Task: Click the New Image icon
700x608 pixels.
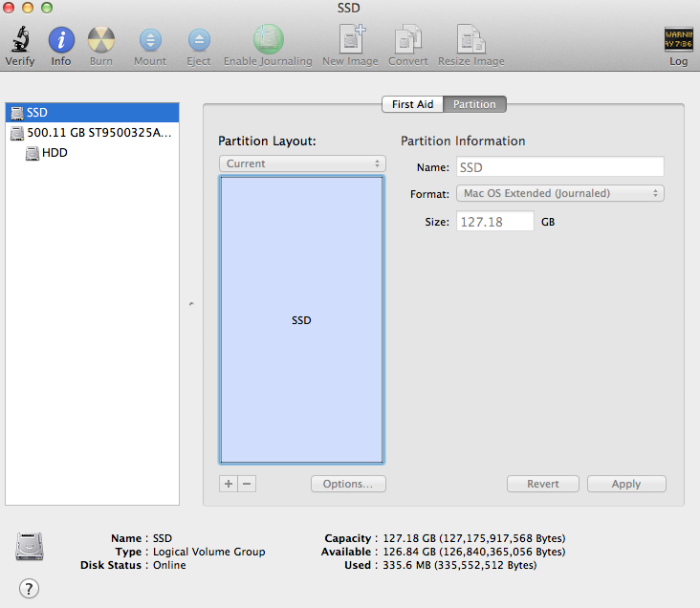Action: (352, 39)
